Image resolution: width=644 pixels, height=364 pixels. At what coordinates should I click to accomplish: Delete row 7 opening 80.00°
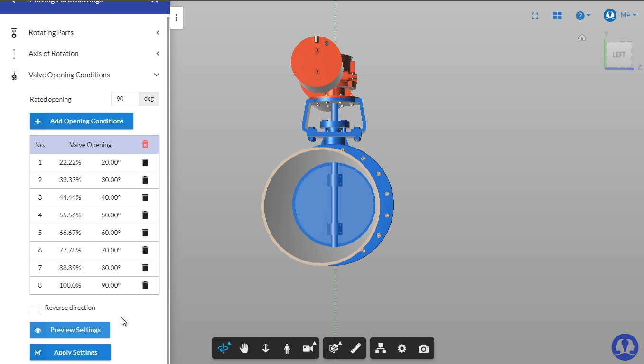(x=145, y=268)
